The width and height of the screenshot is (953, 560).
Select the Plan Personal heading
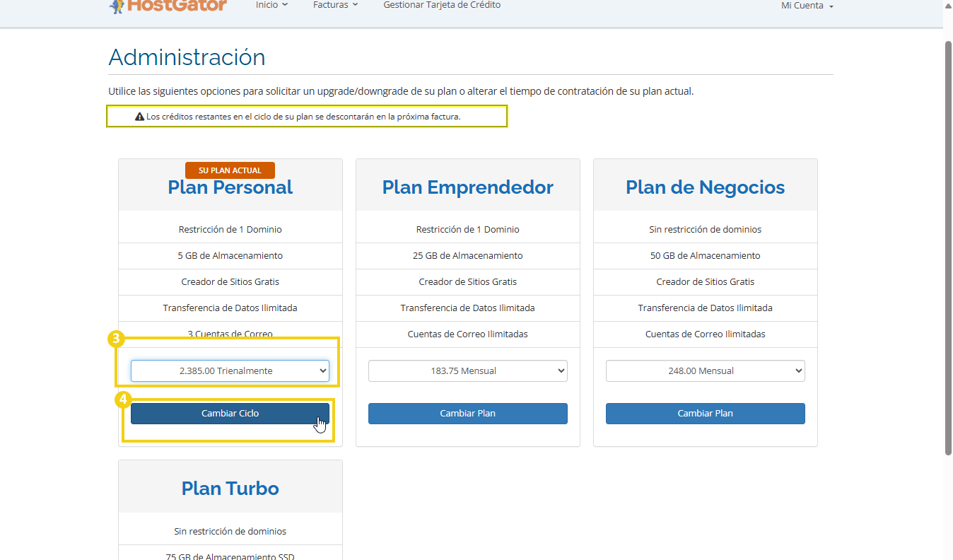(x=230, y=188)
